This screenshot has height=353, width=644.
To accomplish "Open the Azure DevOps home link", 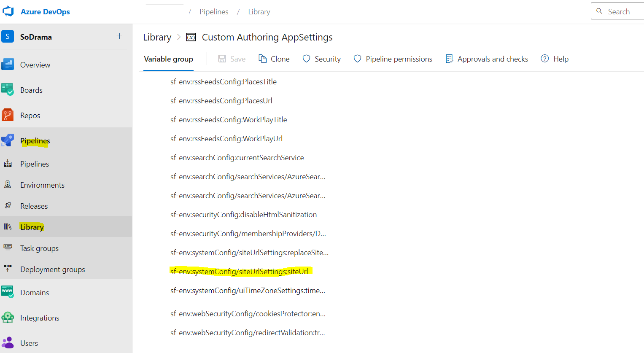I will coord(45,12).
